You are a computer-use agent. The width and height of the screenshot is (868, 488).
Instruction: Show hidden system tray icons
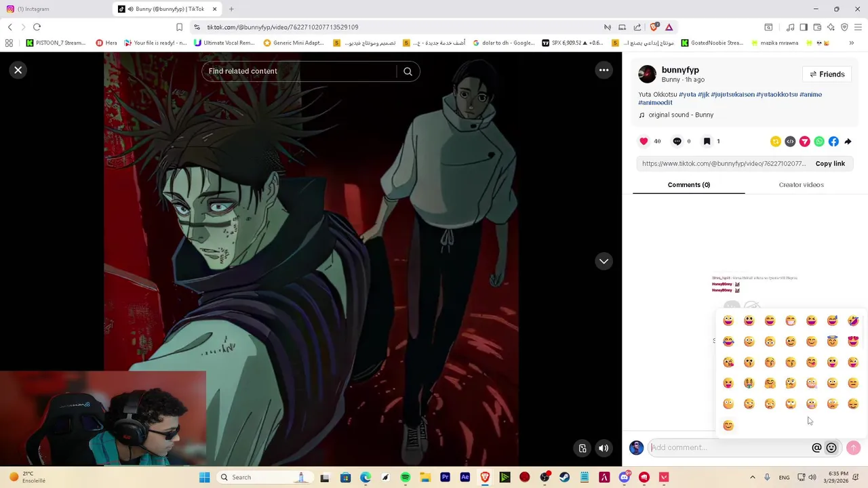[x=754, y=477]
